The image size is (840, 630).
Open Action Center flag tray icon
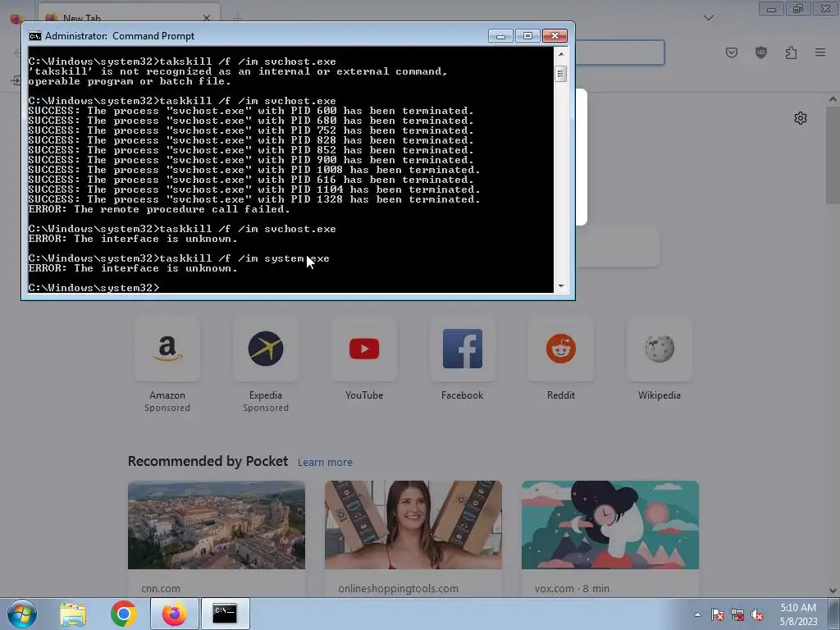pyautogui.click(x=718, y=614)
